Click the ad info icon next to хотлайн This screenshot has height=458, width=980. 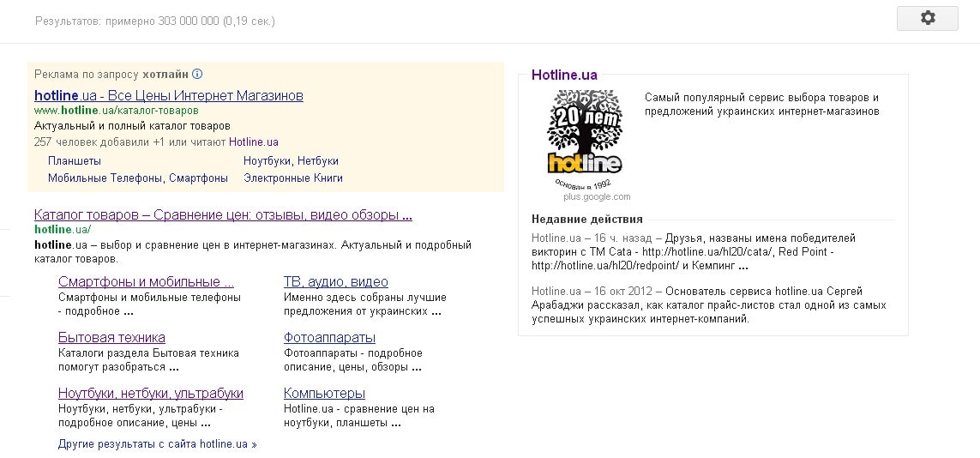(x=197, y=75)
